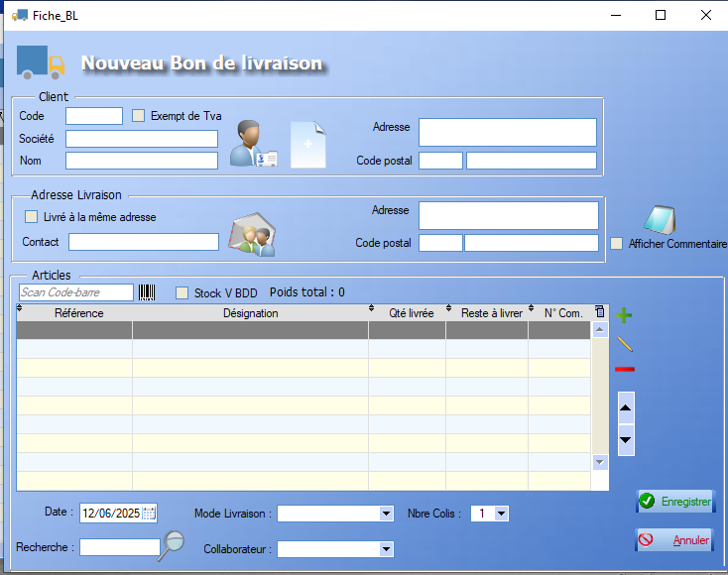Viewport: 728px width, 575px height.
Task: Enable the Exempt de Tva checkbox
Action: (x=139, y=116)
